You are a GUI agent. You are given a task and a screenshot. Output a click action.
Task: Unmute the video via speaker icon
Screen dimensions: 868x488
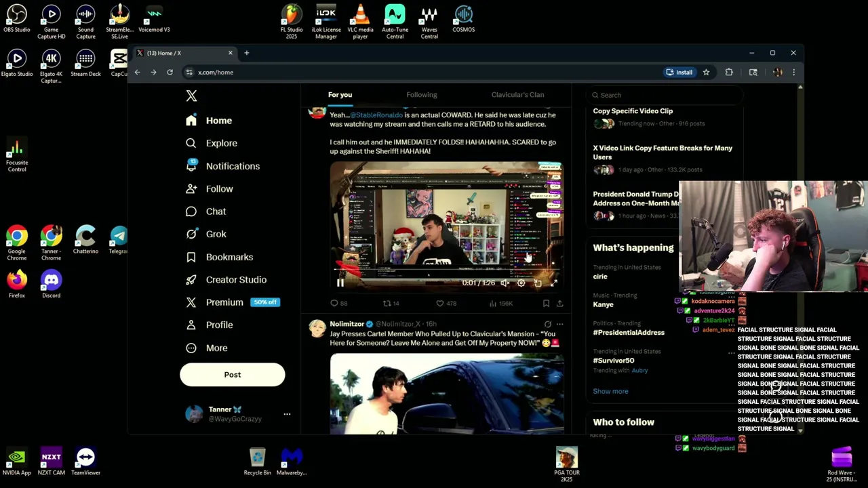pyautogui.click(x=505, y=283)
